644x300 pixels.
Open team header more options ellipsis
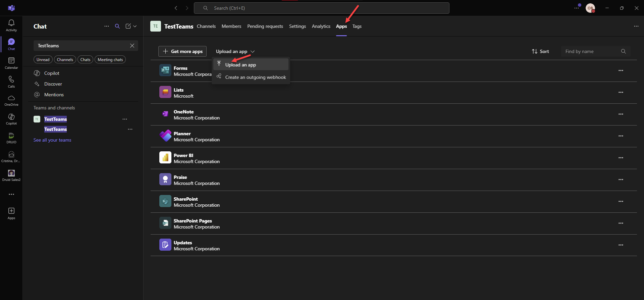(636, 26)
